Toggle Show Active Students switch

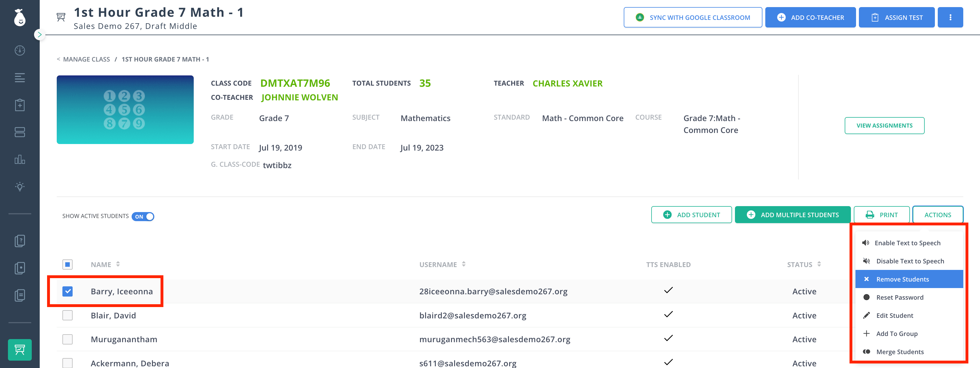coord(143,216)
